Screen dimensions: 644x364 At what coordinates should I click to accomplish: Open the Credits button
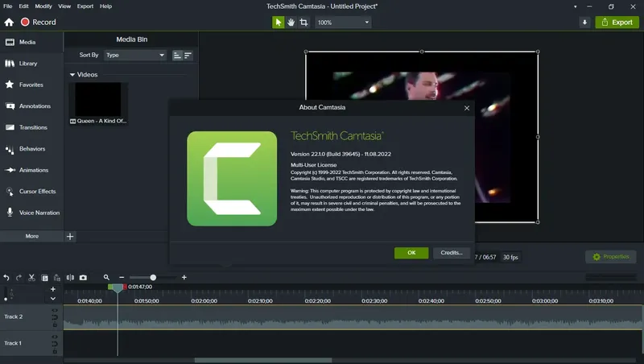click(452, 253)
